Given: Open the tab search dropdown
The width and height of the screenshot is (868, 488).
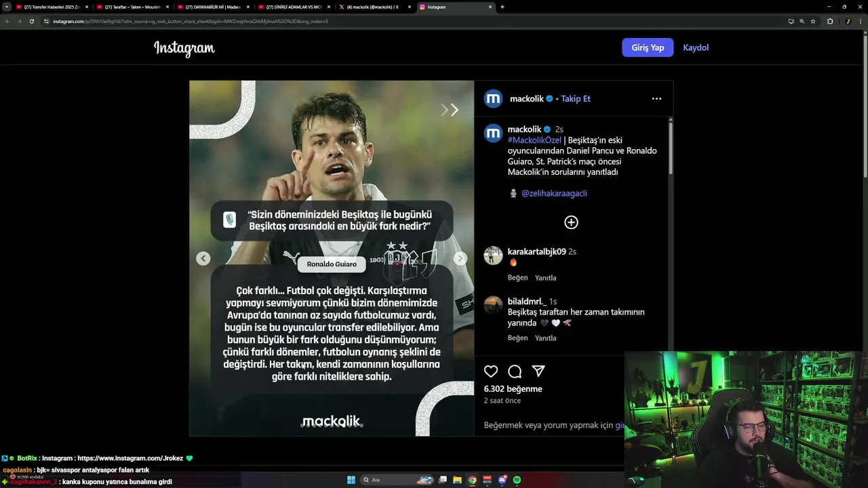Looking at the screenshot, I should (x=6, y=7).
